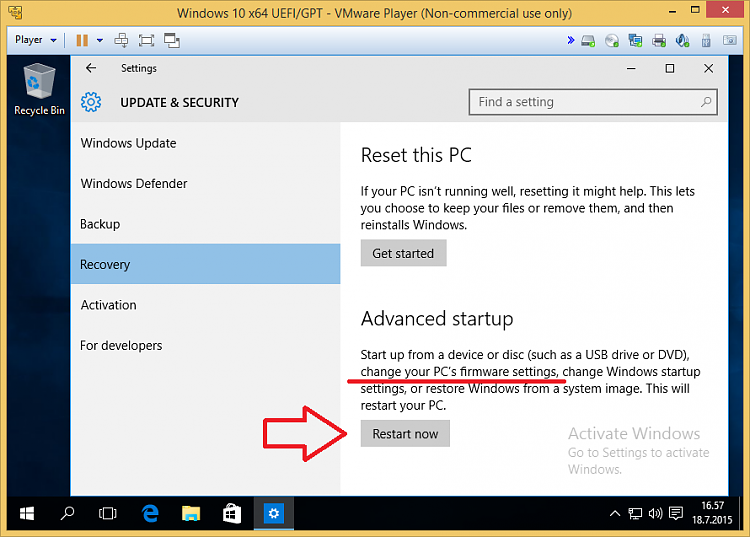Launch Microsoft Edge from the taskbar

pos(150,514)
